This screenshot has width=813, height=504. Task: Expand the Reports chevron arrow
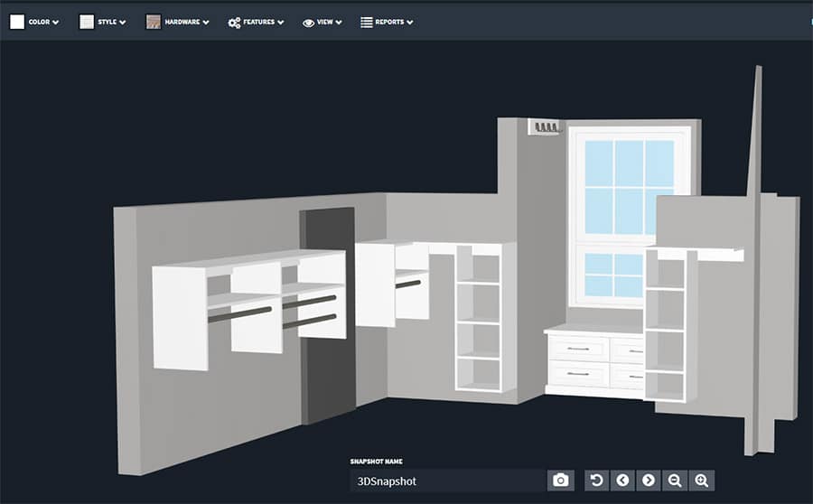409,23
